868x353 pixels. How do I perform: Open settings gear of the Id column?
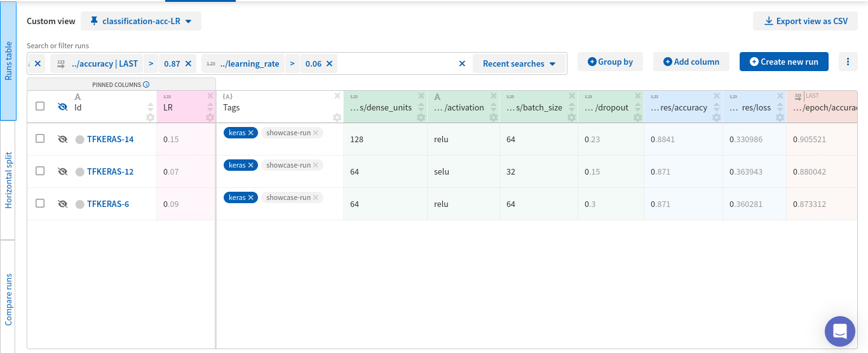click(151, 117)
